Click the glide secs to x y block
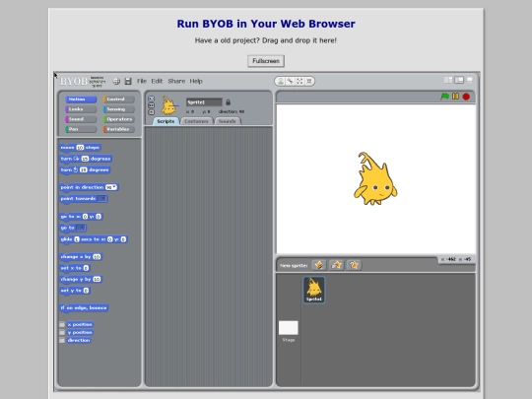Screen dimensions: 532x399 [94, 239]
